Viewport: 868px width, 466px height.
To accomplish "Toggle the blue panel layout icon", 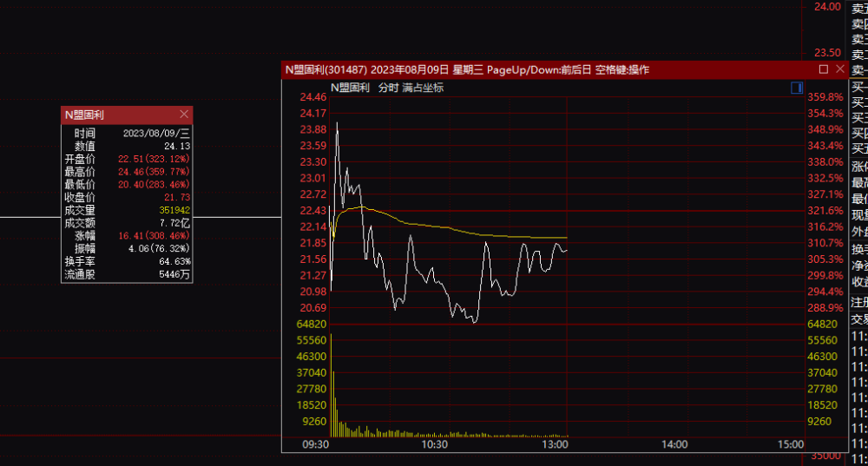I will coord(797,88).
